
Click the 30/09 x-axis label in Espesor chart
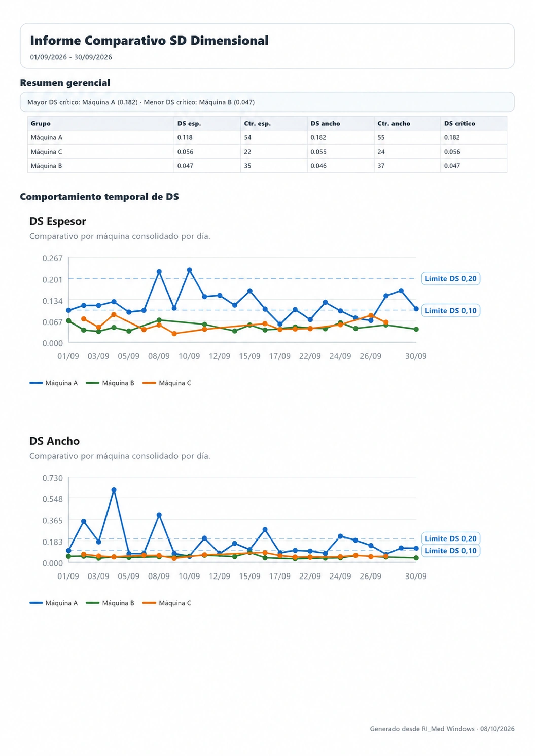(416, 356)
